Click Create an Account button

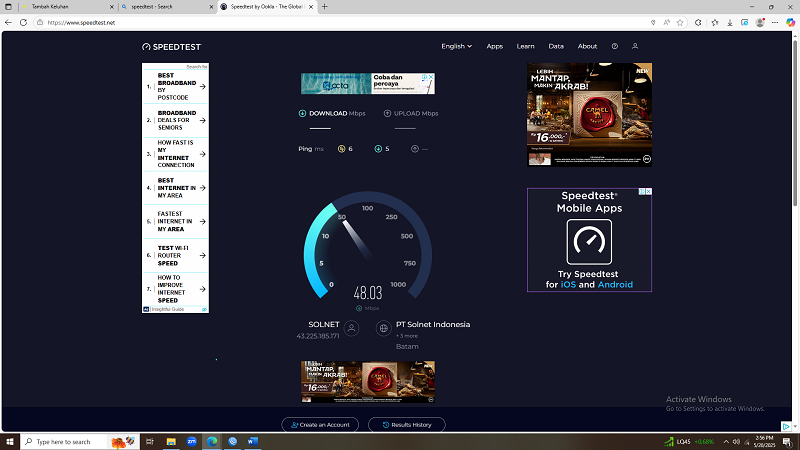(x=320, y=424)
